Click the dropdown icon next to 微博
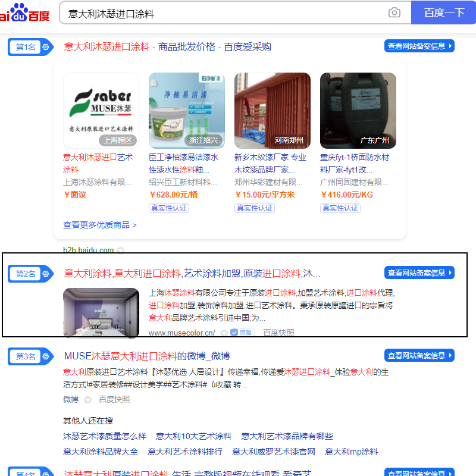Screen dimensions: 476x476 click(x=87, y=400)
